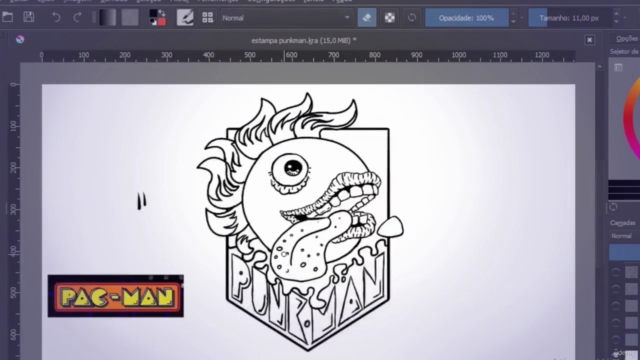Open a file with the folder icon
This screenshot has height=360, width=640.
click(7, 17)
